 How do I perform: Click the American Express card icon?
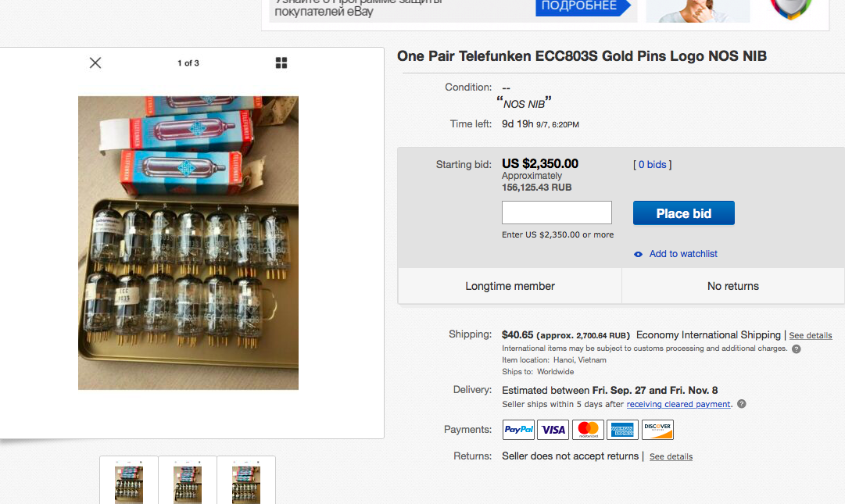[622, 429]
